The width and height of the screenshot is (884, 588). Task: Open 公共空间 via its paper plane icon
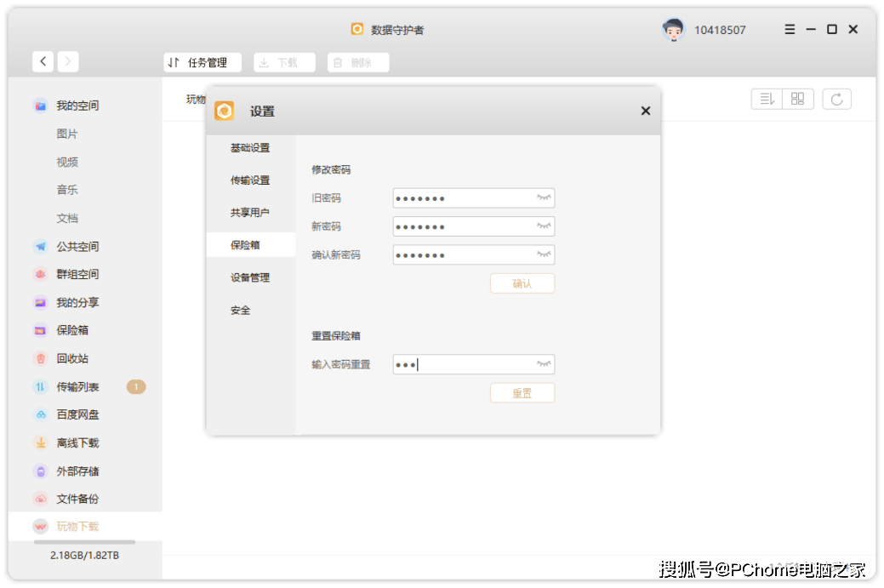click(40, 247)
